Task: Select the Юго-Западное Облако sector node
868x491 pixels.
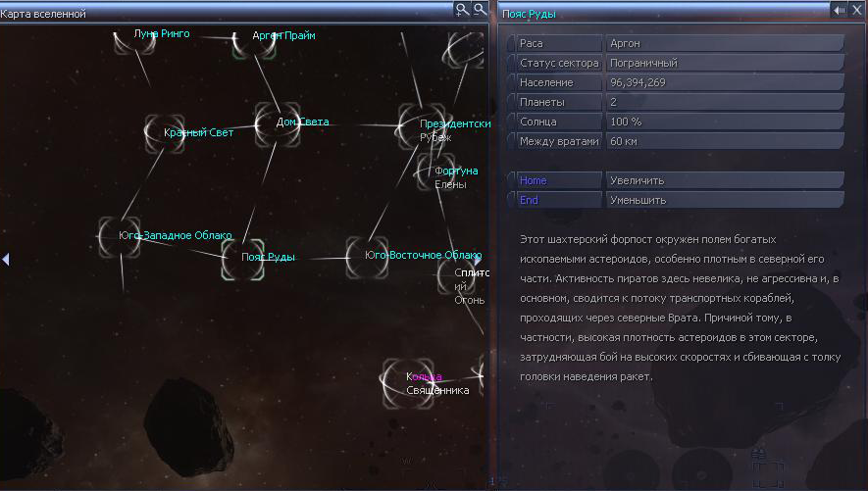Action: pos(120,238)
